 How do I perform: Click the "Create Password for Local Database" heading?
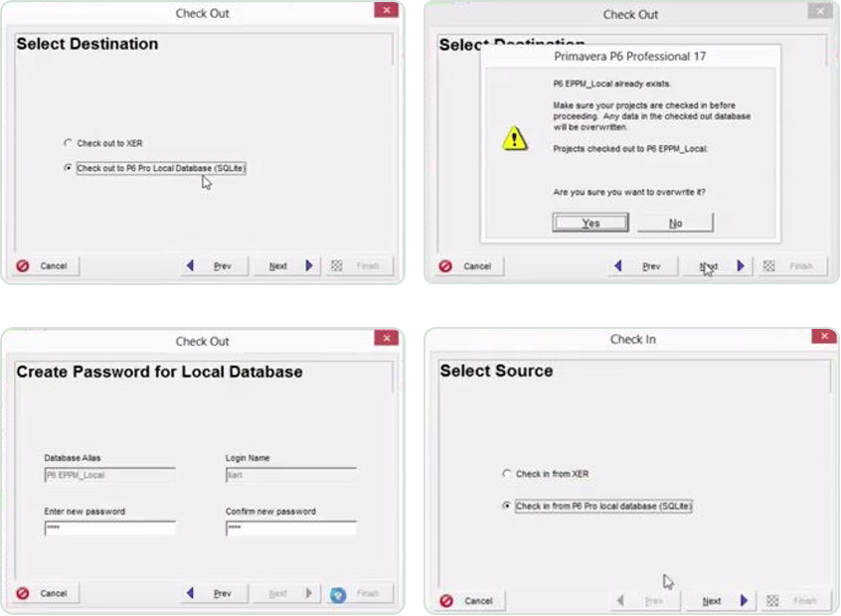tap(159, 372)
